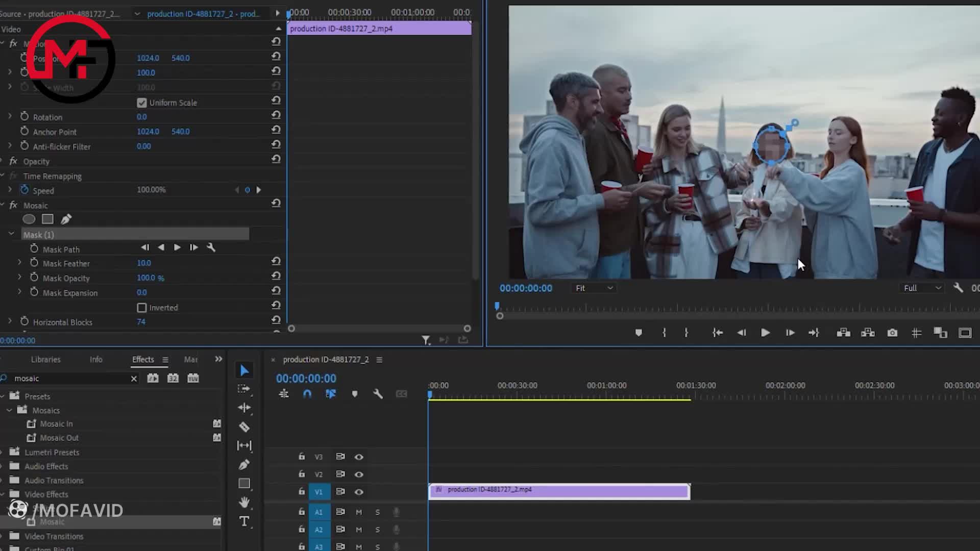Select the production clip on track V1
The height and width of the screenshot is (551, 980).
pos(559,491)
